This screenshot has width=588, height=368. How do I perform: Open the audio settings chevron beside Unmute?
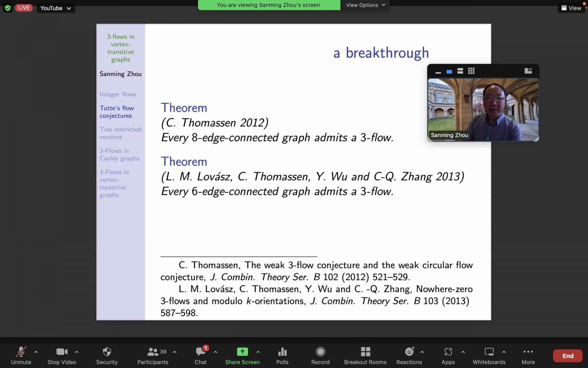coord(36,352)
